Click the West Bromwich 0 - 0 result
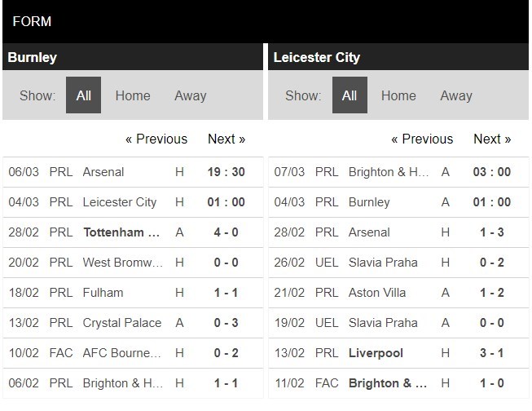 click(226, 263)
